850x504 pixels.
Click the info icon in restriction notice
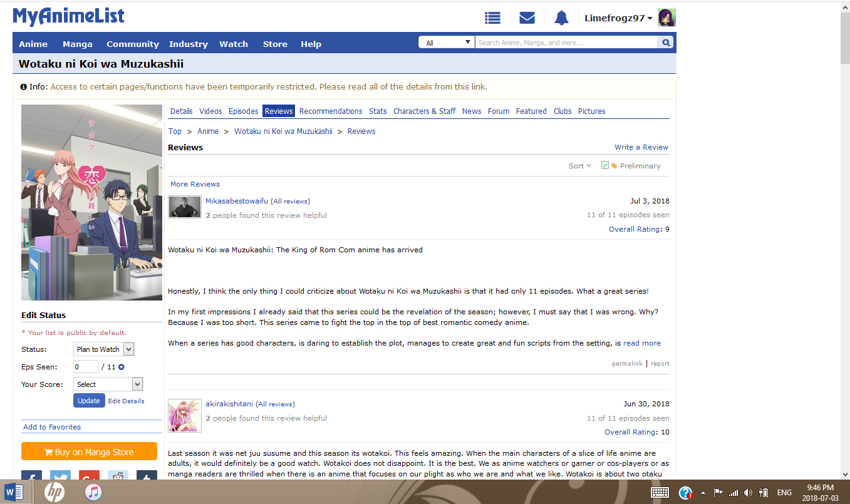click(x=24, y=87)
